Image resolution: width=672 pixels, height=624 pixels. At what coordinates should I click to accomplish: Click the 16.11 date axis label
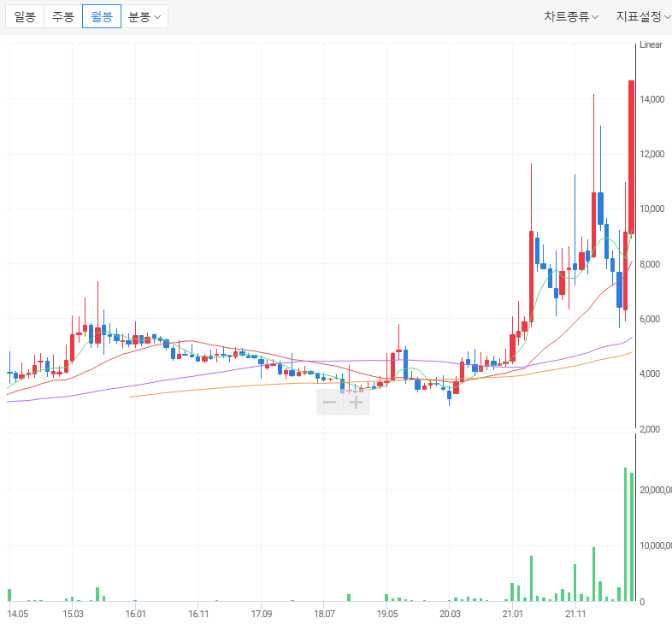(x=198, y=614)
